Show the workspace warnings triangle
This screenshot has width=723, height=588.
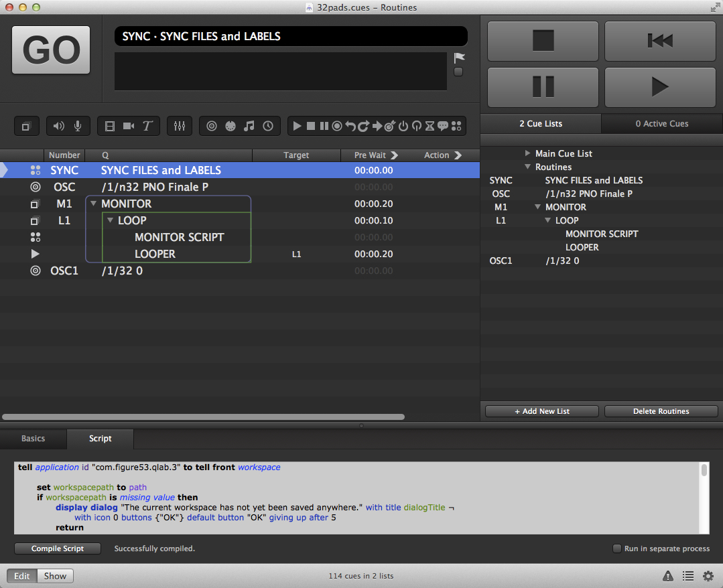point(667,576)
